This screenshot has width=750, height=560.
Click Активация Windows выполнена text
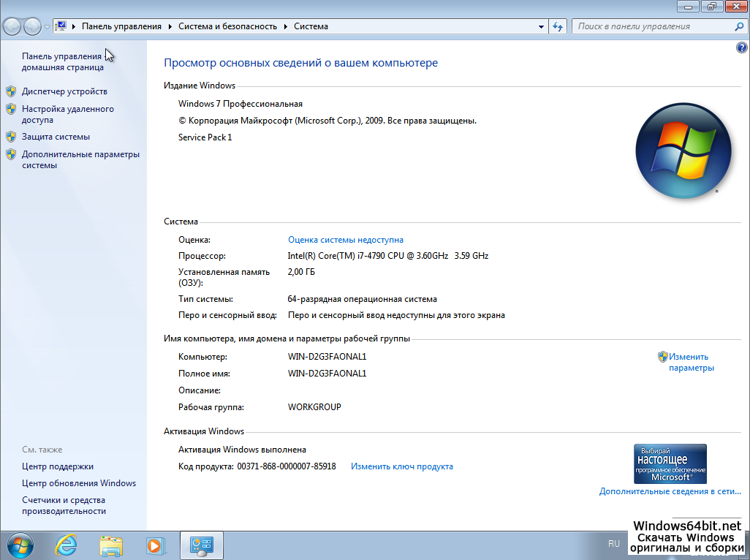click(242, 450)
